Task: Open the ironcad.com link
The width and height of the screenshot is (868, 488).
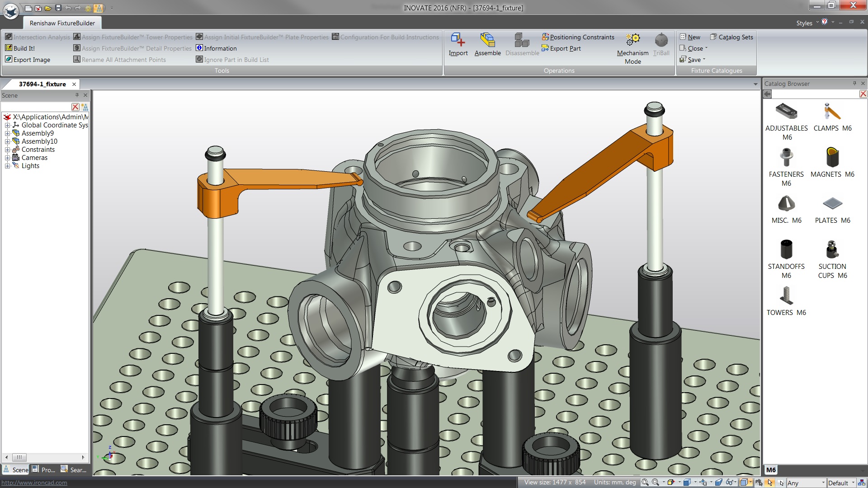Action: pyautogui.click(x=34, y=483)
